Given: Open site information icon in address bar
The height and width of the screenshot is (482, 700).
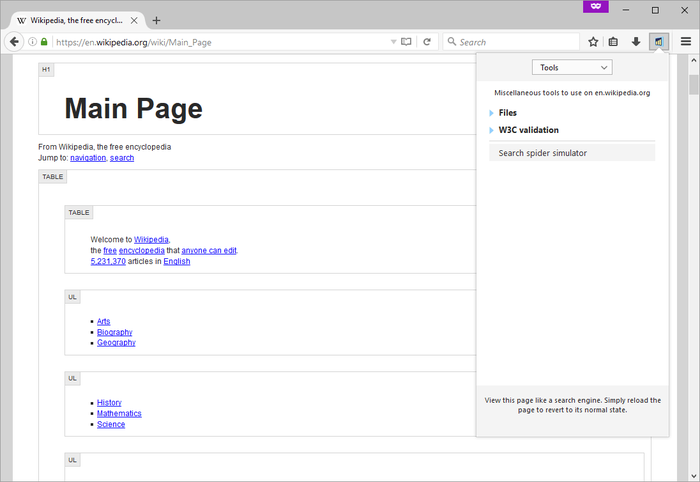Looking at the screenshot, I should pyautogui.click(x=32, y=42).
